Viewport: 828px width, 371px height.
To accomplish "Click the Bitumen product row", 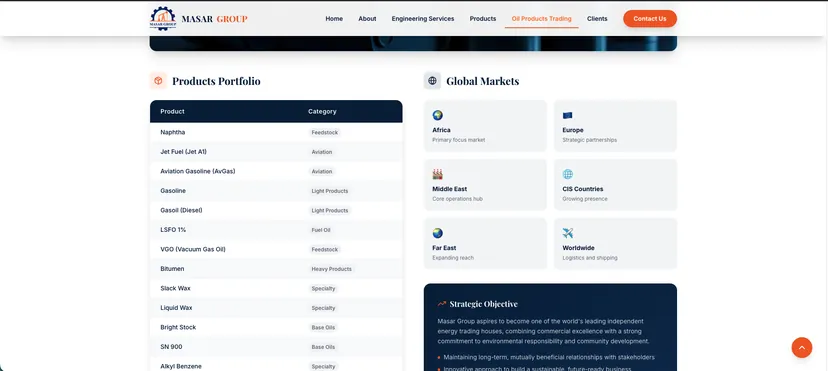I will point(276,269).
